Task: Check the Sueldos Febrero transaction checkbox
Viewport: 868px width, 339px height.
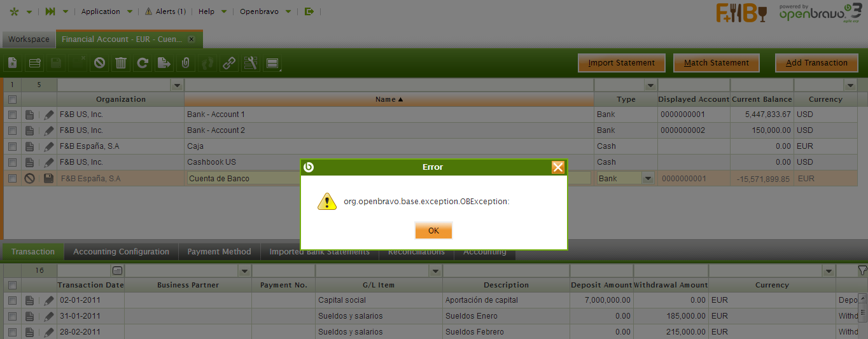Action: (12, 332)
